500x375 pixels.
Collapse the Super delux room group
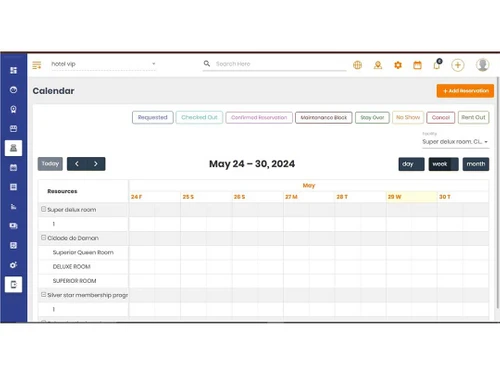pyautogui.click(x=43, y=209)
